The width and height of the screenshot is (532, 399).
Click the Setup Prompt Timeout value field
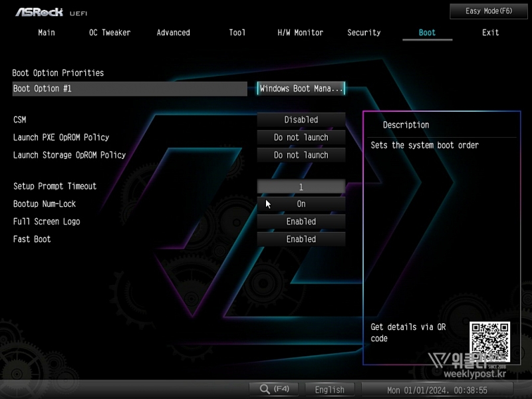pos(301,187)
